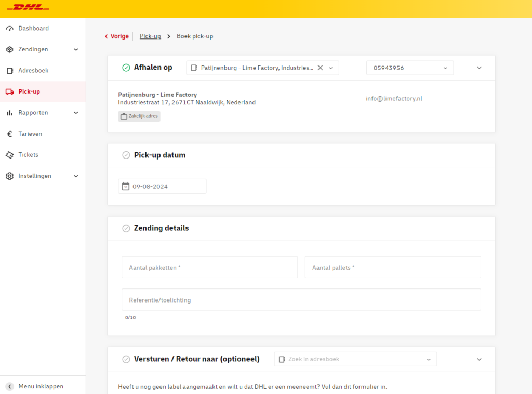The width and height of the screenshot is (532, 394).
Task: Open the Rapporten menu item
Action: click(x=33, y=113)
